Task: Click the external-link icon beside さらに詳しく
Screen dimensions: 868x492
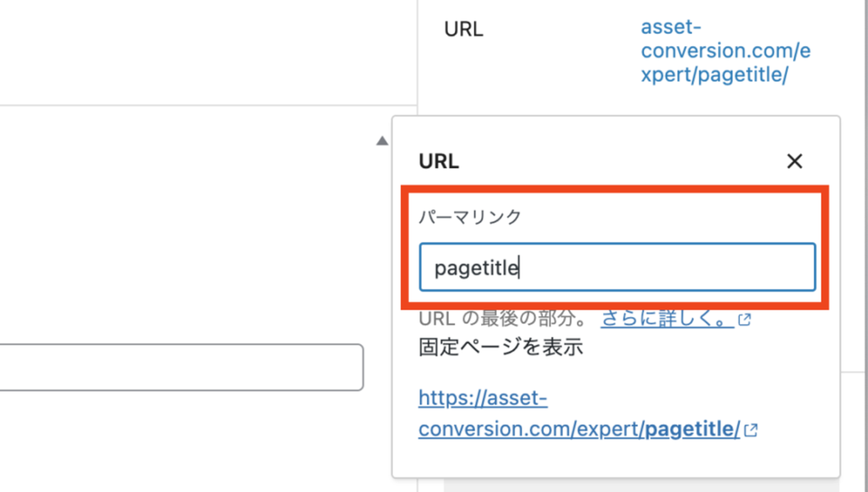Action: pos(745,320)
